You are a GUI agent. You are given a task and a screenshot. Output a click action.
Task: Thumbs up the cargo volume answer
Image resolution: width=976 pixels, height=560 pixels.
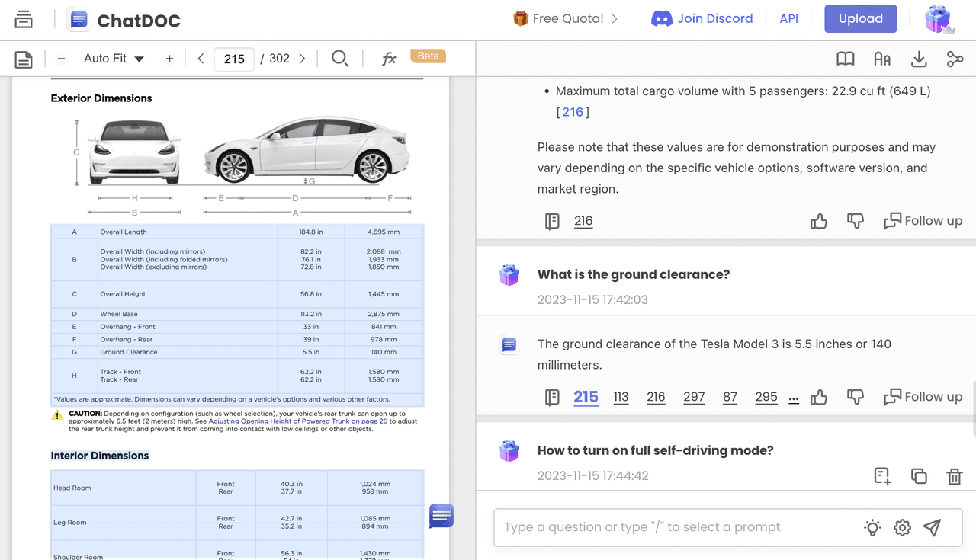tap(819, 221)
